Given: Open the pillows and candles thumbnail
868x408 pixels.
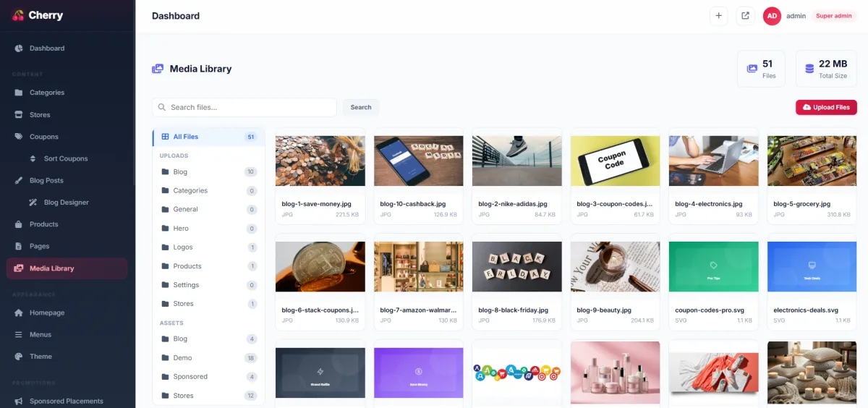Looking at the screenshot, I should pyautogui.click(x=812, y=373).
